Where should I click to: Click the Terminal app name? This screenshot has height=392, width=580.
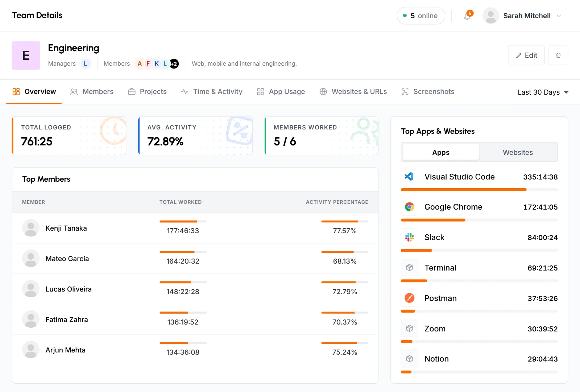(x=440, y=268)
